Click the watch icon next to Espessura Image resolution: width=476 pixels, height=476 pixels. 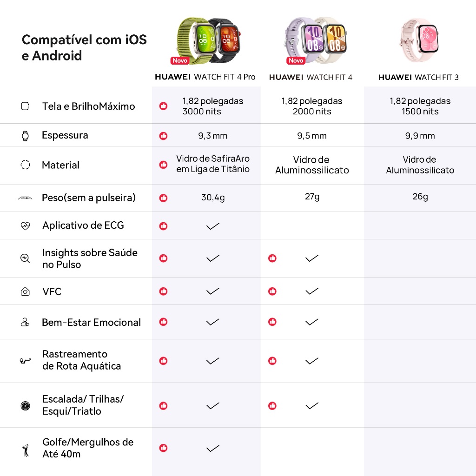25,135
